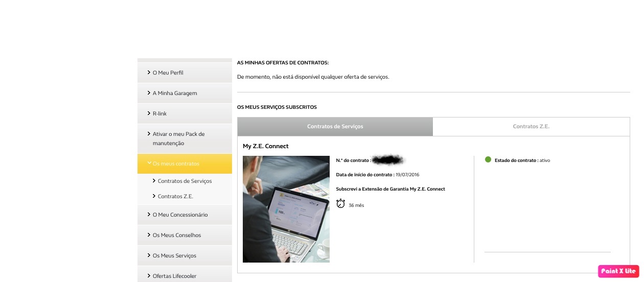
Task: Open the laptop image for My Z.E. Connect
Action: point(286,209)
